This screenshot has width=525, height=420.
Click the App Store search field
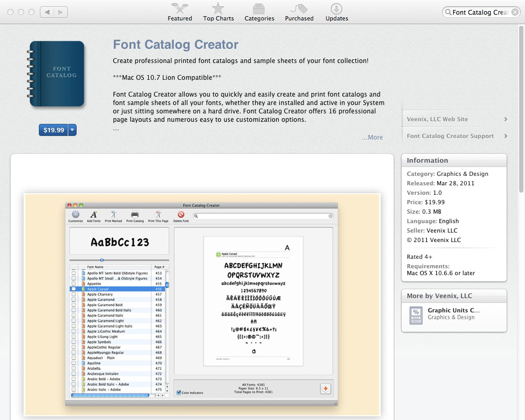click(x=480, y=13)
